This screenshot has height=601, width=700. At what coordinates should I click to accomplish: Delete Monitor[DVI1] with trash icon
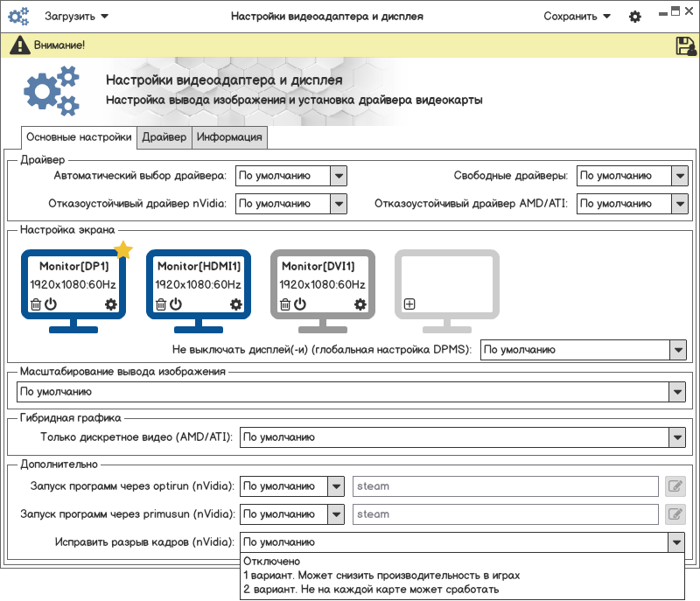[285, 304]
